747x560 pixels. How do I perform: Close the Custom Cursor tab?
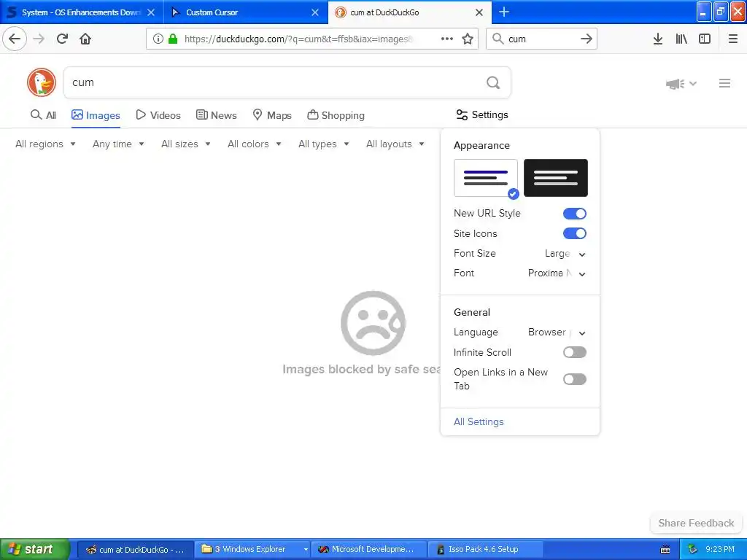click(315, 12)
